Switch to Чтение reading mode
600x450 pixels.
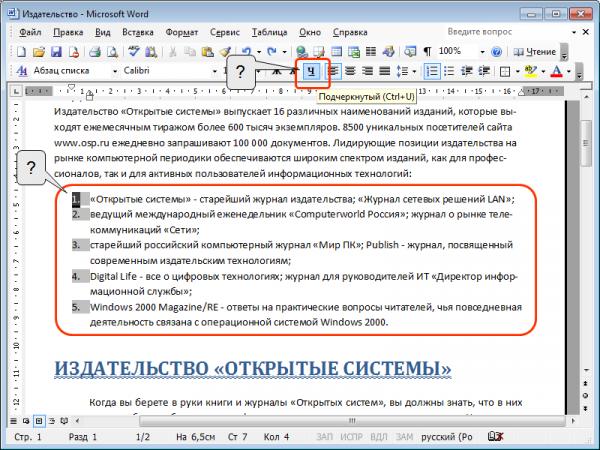pyautogui.click(x=535, y=52)
